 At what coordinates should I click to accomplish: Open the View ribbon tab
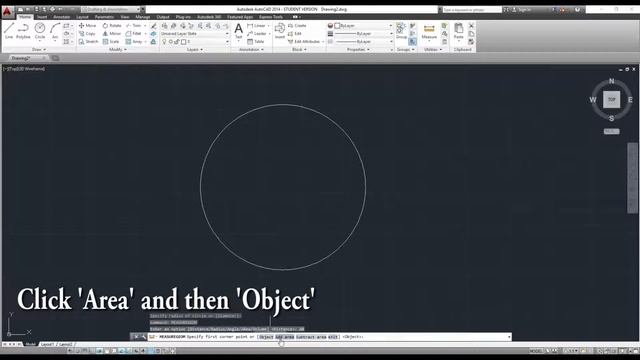pos(125,17)
